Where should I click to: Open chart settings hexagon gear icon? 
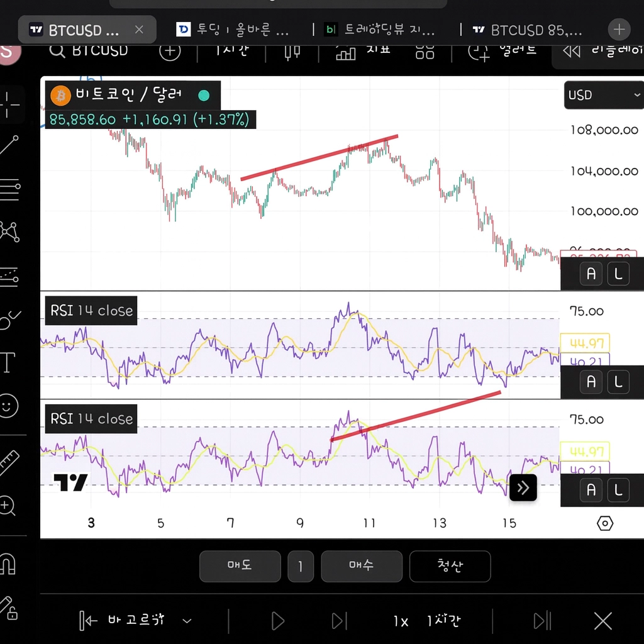click(x=604, y=523)
